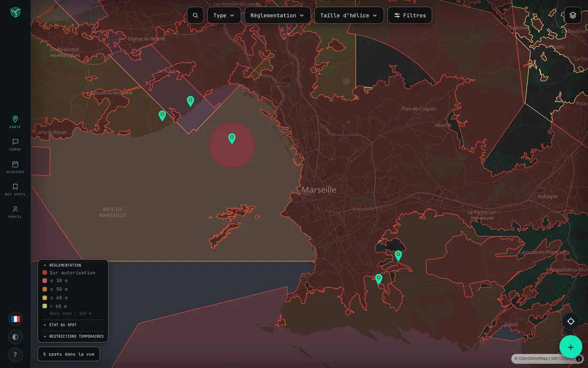Open the Carte section in the sidebar
Screen dimensions: 588x368
tap(15, 122)
